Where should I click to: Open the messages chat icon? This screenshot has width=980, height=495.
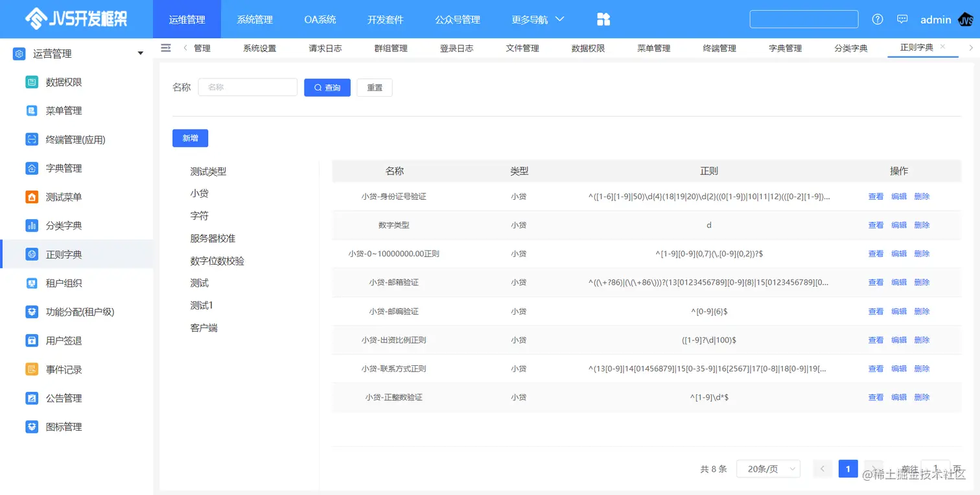point(902,19)
